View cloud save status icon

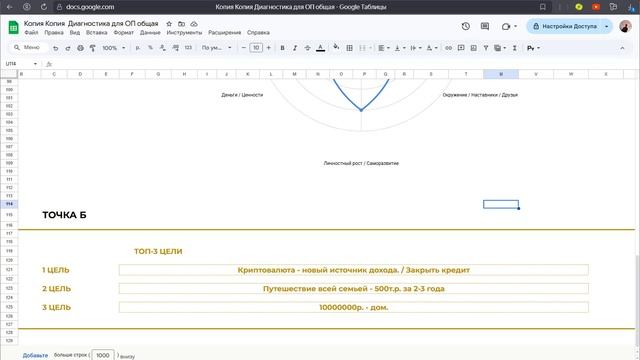pos(194,24)
